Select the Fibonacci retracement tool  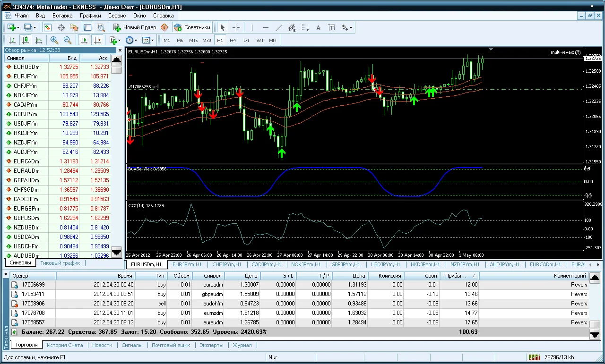point(305,27)
